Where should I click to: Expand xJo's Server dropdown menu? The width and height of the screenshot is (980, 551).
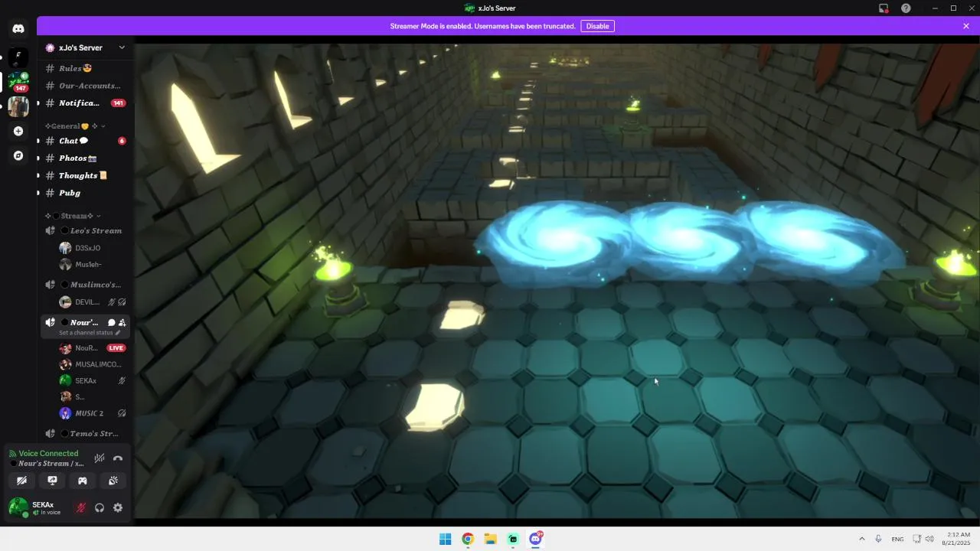122,47
